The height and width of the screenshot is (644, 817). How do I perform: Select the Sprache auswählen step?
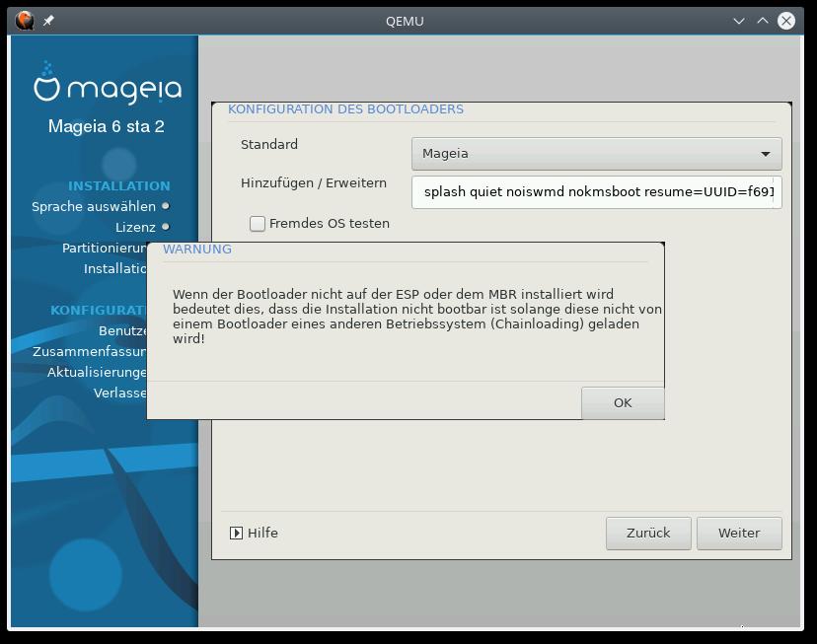point(94,207)
